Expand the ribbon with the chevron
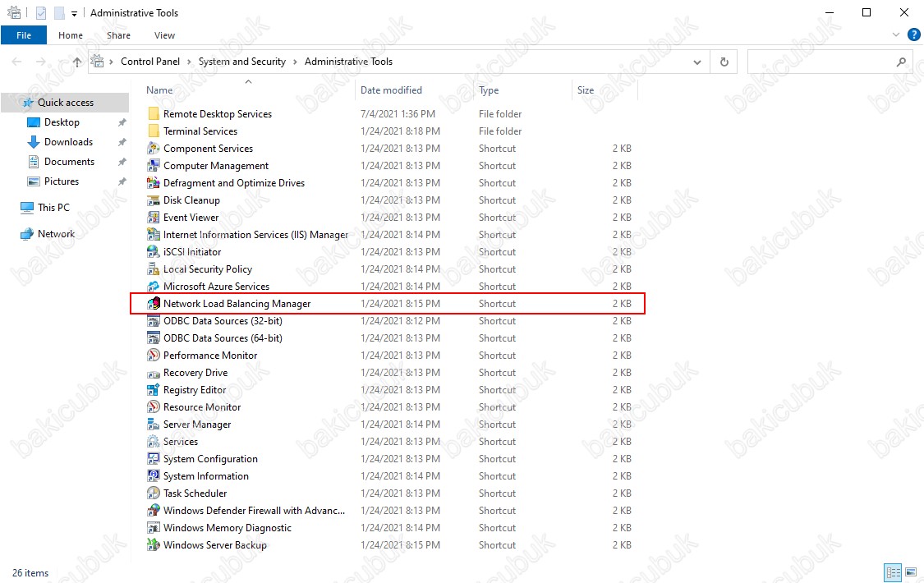924x583 pixels. 896,34
